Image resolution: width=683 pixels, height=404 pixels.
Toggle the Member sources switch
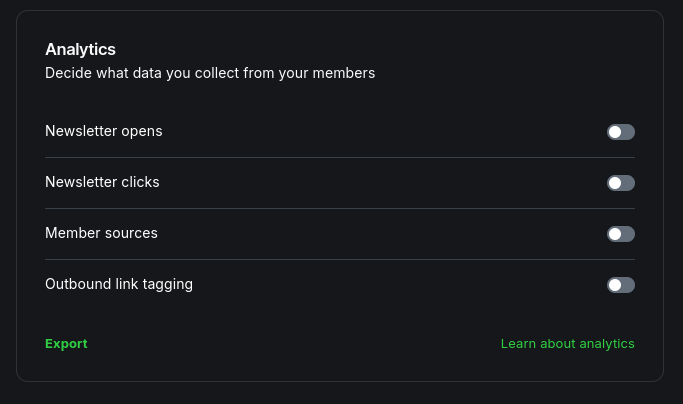point(620,234)
